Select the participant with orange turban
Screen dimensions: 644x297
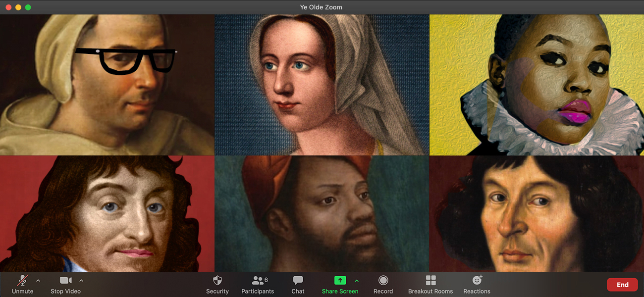(x=322, y=214)
